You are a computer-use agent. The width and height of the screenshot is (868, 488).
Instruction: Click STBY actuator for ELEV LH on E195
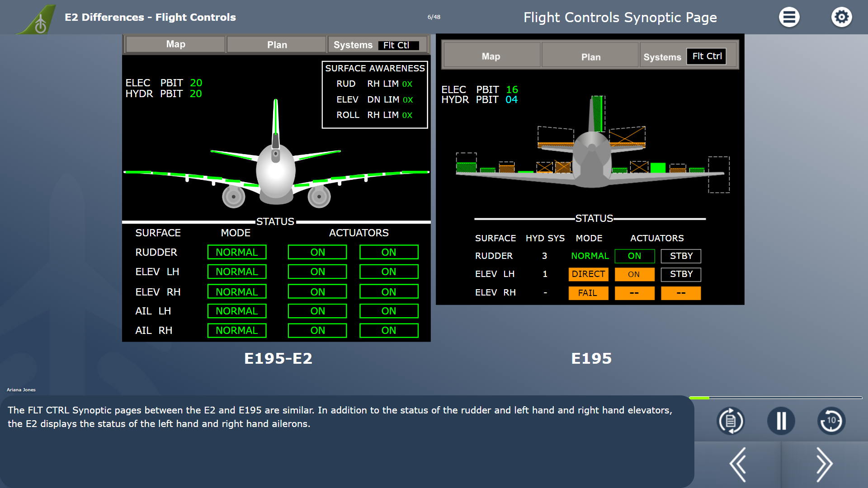coord(681,274)
